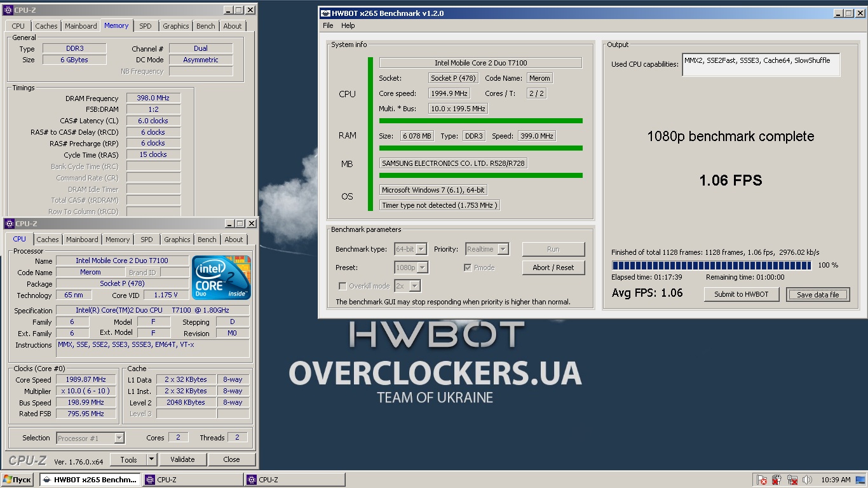The width and height of the screenshot is (868, 488).
Task: Click the volume speaker tray icon
Action: click(x=808, y=480)
